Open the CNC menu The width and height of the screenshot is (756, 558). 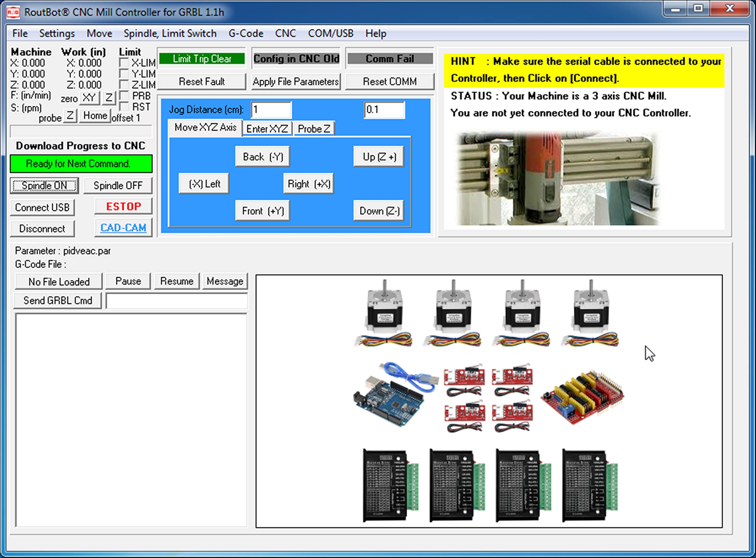tap(285, 33)
